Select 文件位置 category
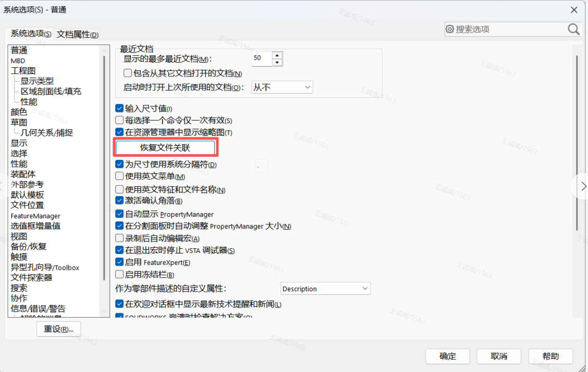 coord(27,206)
